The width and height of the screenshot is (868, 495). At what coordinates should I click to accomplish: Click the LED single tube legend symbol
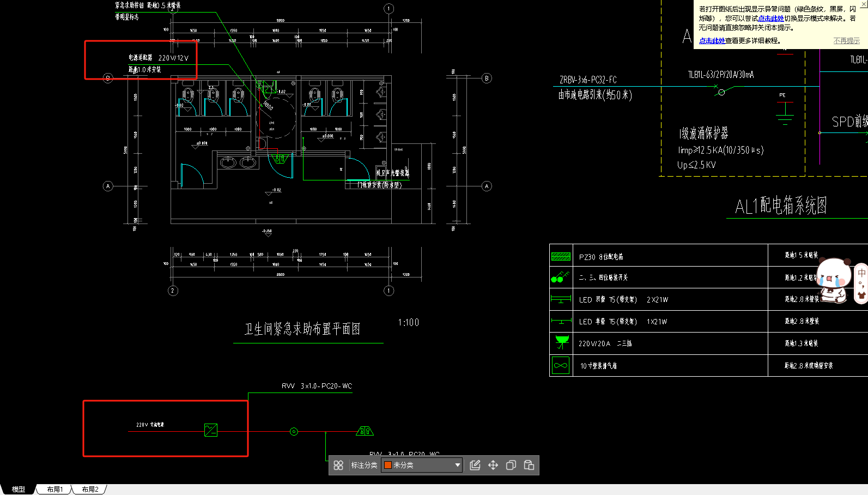(561, 321)
